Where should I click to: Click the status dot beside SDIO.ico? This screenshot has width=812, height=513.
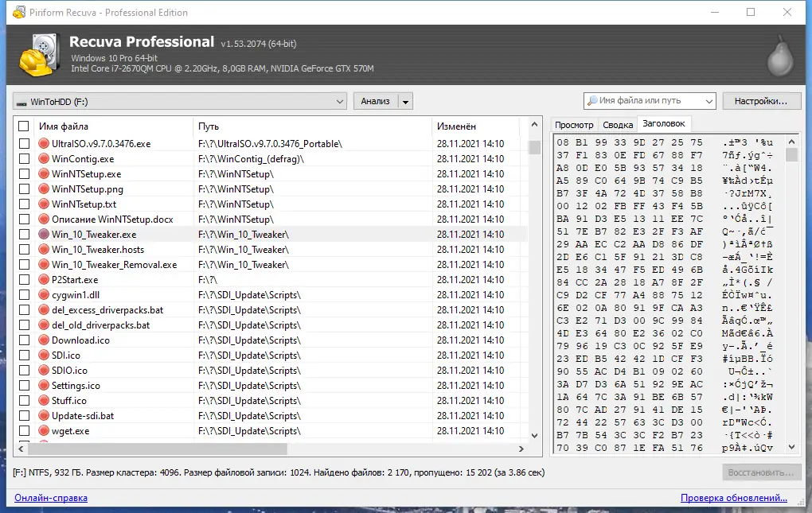[44, 371]
